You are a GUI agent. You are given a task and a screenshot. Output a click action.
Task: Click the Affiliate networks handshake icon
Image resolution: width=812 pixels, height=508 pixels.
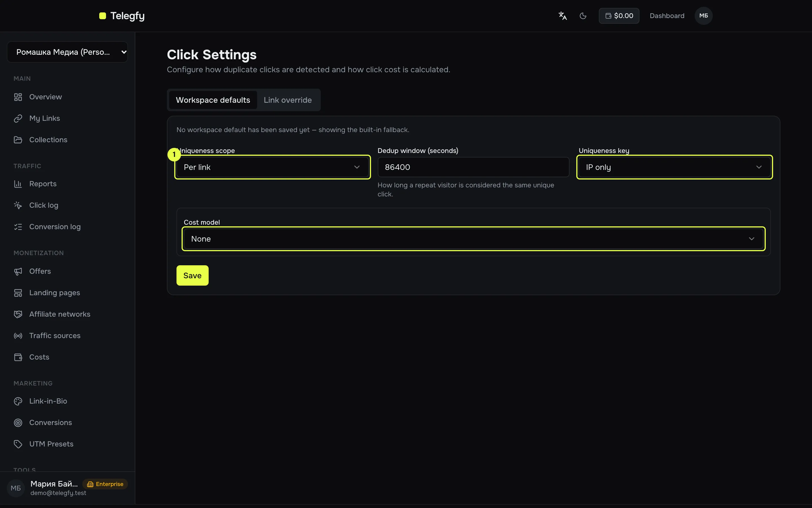coord(18,314)
